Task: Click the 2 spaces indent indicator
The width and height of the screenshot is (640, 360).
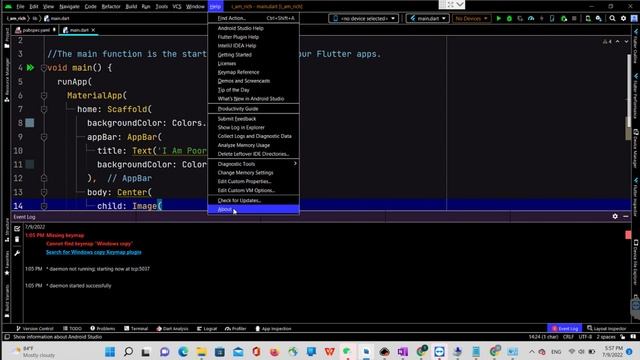Action: tap(606, 337)
